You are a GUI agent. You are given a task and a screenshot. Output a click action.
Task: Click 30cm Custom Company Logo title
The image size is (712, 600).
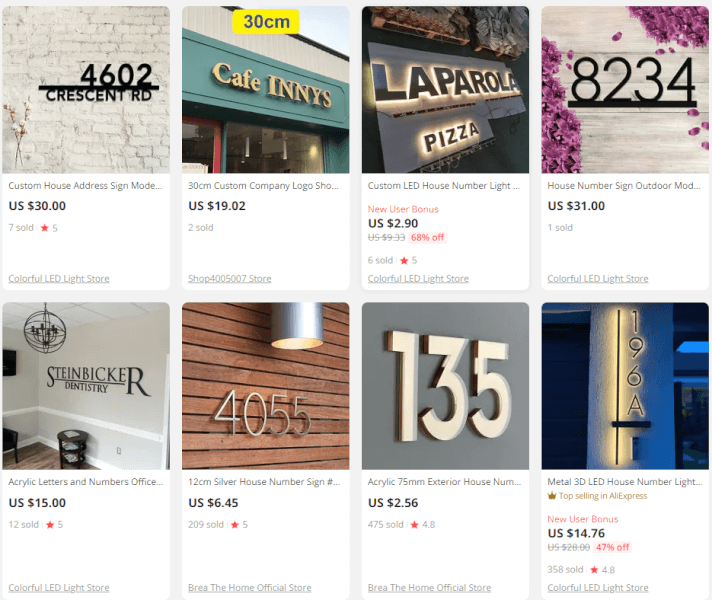(263, 186)
